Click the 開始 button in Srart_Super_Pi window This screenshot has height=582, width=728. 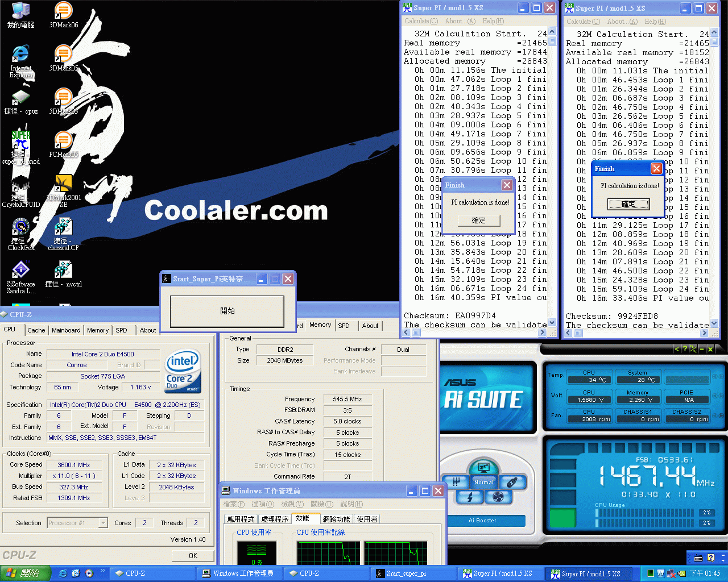coord(227,311)
